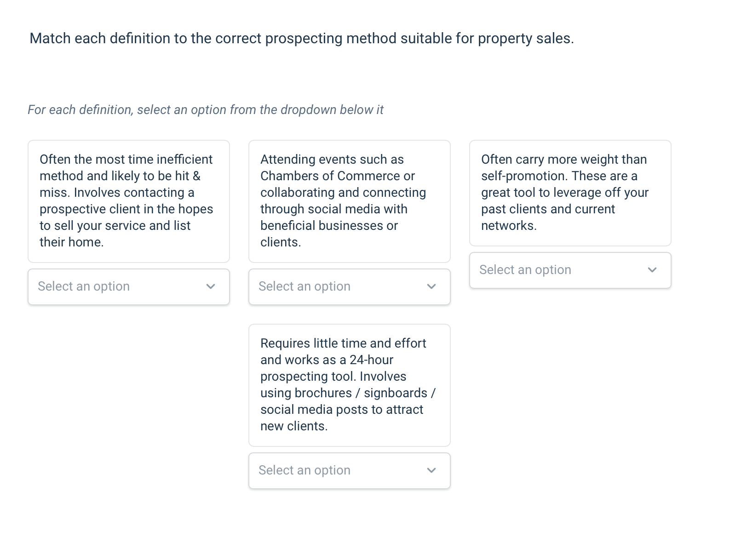The width and height of the screenshot is (747, 560).
Task: Click 'Select an option' text under social media definition
Action: click(x=305, y=286)
